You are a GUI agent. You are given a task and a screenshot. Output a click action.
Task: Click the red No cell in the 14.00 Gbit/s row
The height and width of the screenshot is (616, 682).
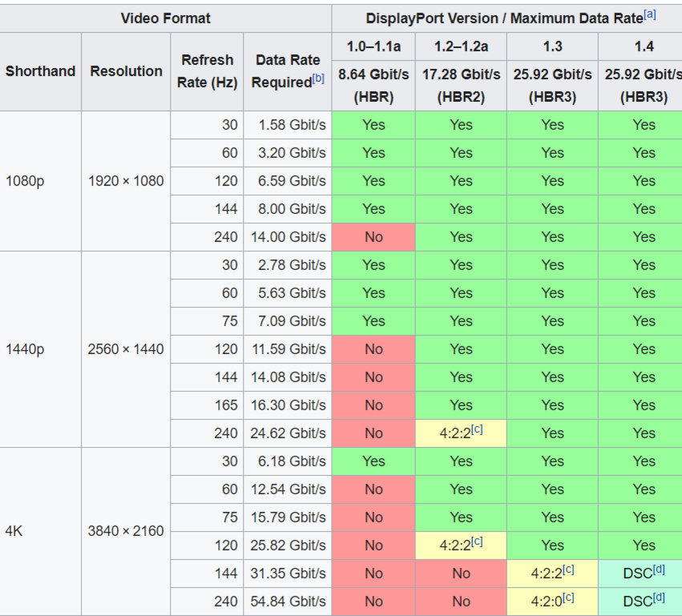coord(373,237)
